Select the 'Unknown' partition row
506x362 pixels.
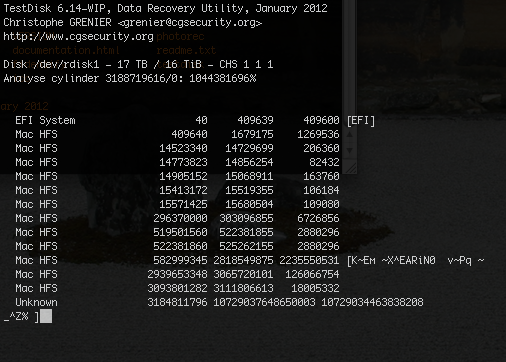(x=219, y=302)
